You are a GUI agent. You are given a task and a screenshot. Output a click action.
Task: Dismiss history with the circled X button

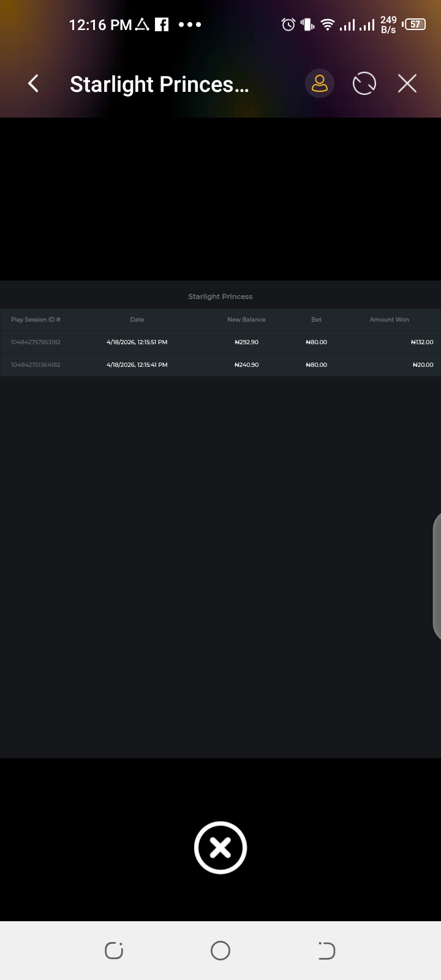click(221, 848)
